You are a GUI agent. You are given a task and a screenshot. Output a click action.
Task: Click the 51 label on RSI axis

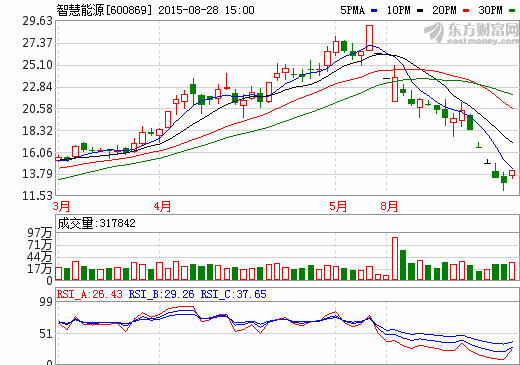click(46, 334)
